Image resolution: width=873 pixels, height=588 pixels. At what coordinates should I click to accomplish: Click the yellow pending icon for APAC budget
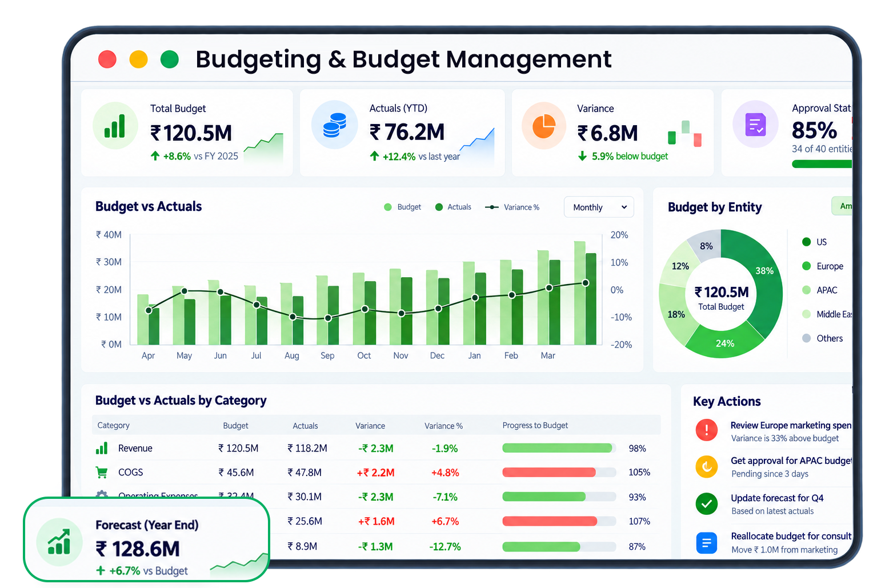707,466
